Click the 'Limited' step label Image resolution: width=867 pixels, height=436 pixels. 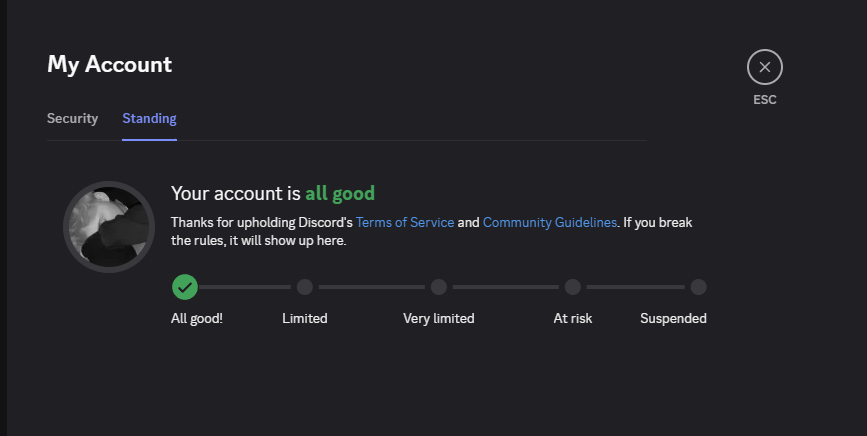coord(305,318)
